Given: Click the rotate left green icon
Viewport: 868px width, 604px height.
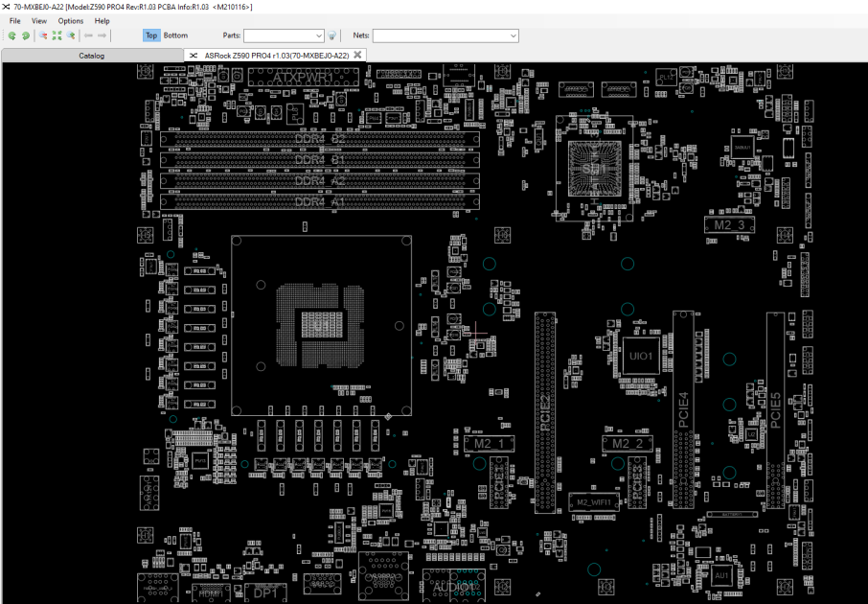Looking at the screenshot, I should pos(12,35).
